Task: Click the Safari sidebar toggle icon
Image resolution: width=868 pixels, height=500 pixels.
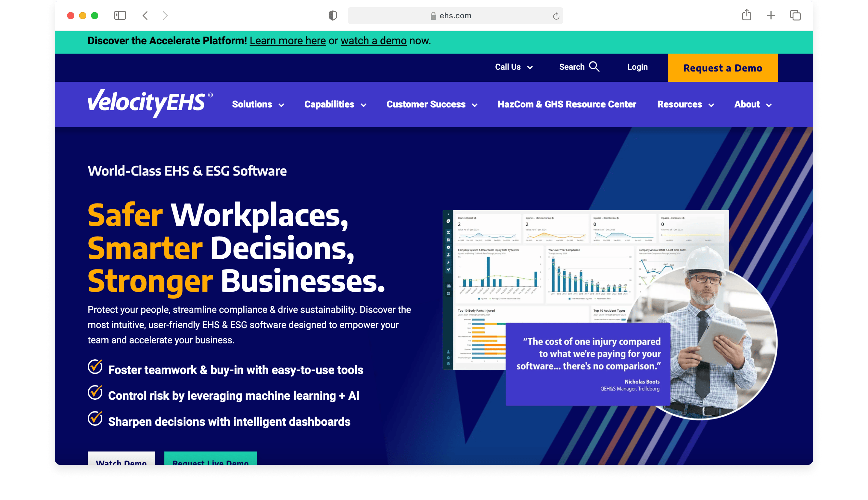Action: click(120, 16)
